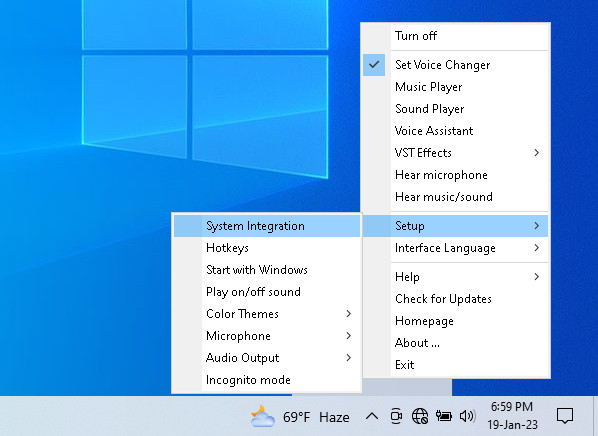Expand the Interface Language submenu
Viewport: 598px width, 436px height.
pos(455,248)
